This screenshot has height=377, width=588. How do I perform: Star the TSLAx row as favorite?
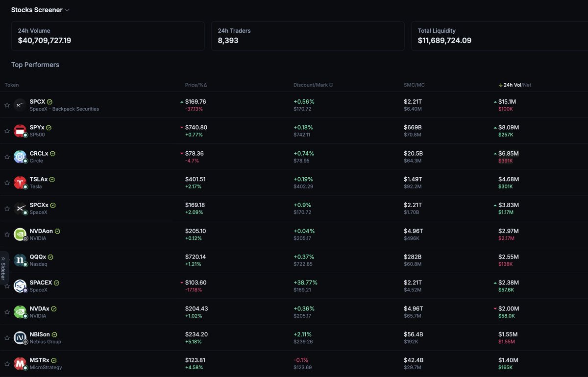(x=7, y=183)
